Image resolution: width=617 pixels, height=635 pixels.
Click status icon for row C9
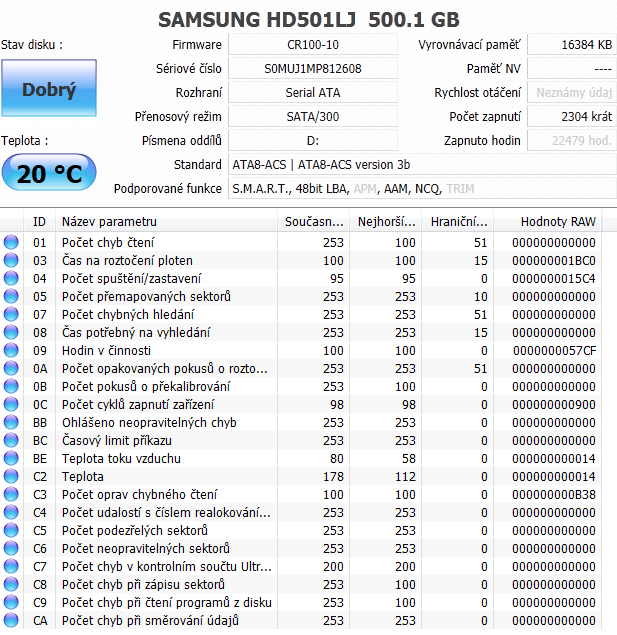(11, 602)
